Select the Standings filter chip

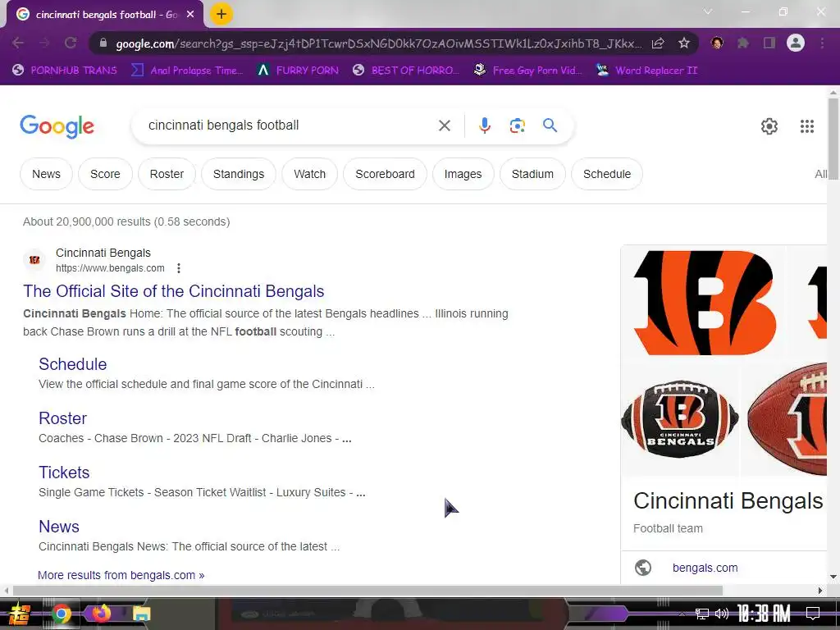[239, 174]
